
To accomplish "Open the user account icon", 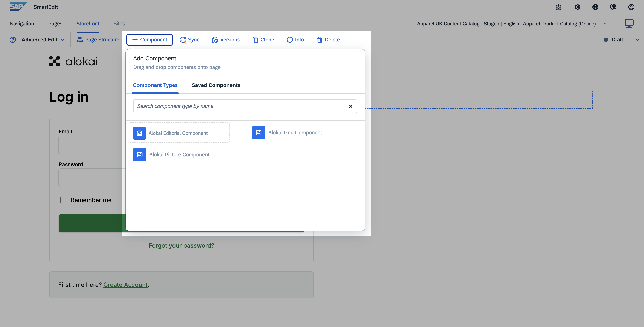I will [x=631, y=7].
